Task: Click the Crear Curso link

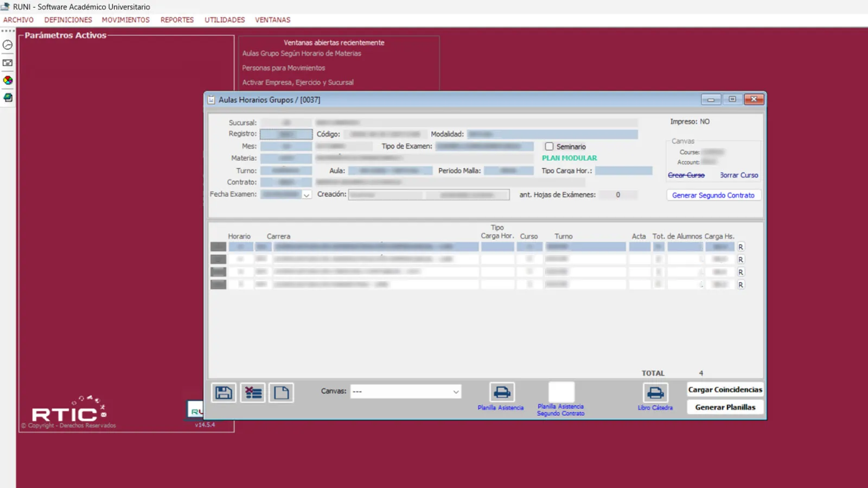Action: click(686, 175)
